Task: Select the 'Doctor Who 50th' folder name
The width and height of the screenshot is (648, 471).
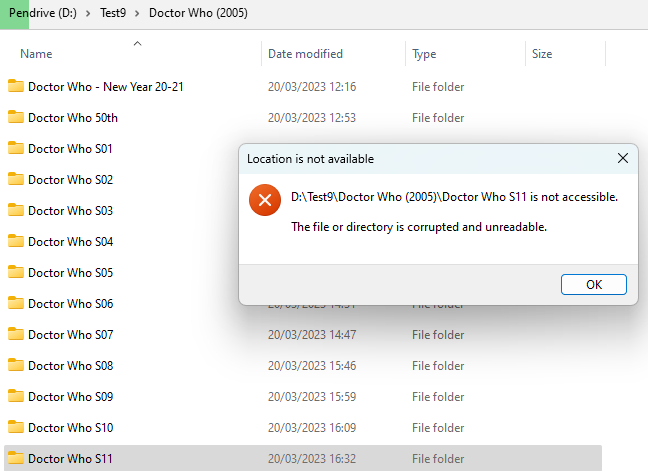Action: [x=73, y=118]
